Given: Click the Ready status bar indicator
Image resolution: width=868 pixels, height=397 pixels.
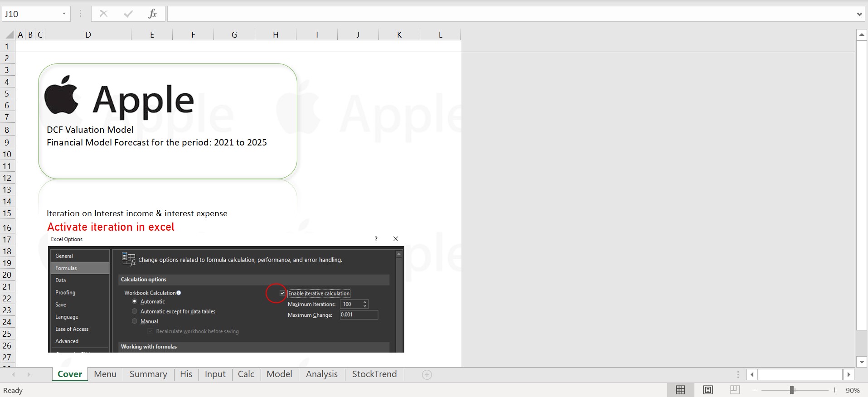Looking at the screenshot, I should click(13, 390).
